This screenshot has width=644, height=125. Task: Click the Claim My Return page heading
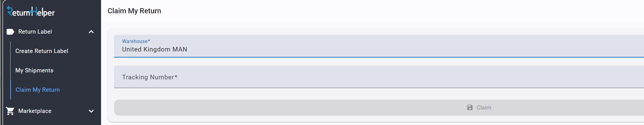click(x=134, y=11)
